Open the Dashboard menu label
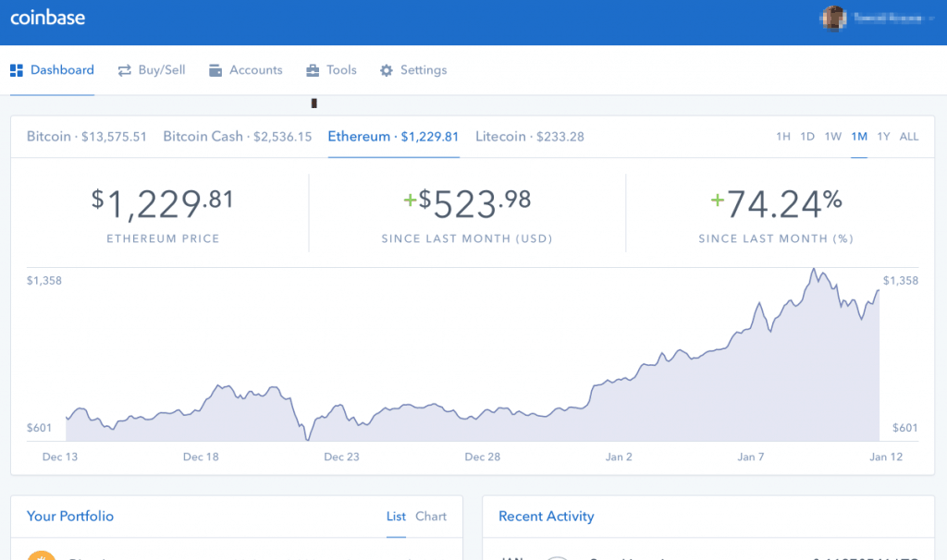 [x=62, y=70]
